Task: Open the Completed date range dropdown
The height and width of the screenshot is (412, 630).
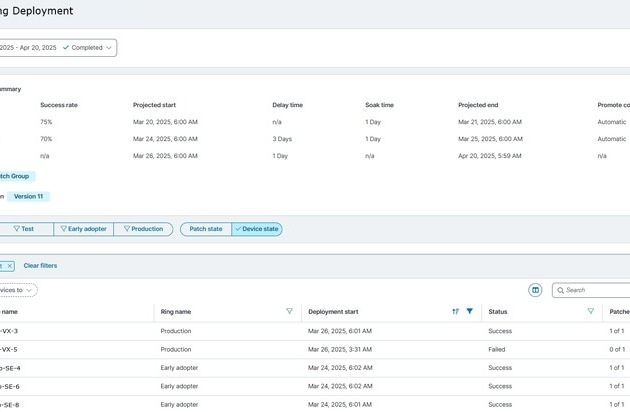Action: [56, 47]
